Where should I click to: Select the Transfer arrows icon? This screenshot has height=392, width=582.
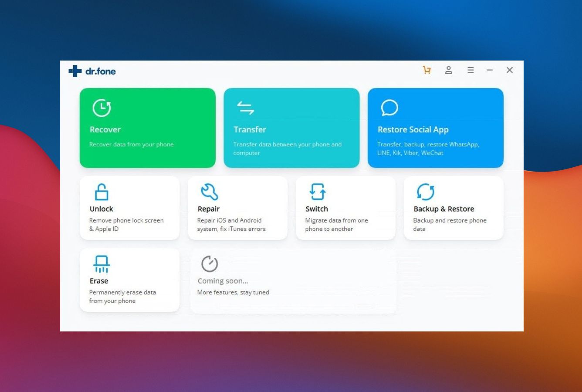pos(245,108)
